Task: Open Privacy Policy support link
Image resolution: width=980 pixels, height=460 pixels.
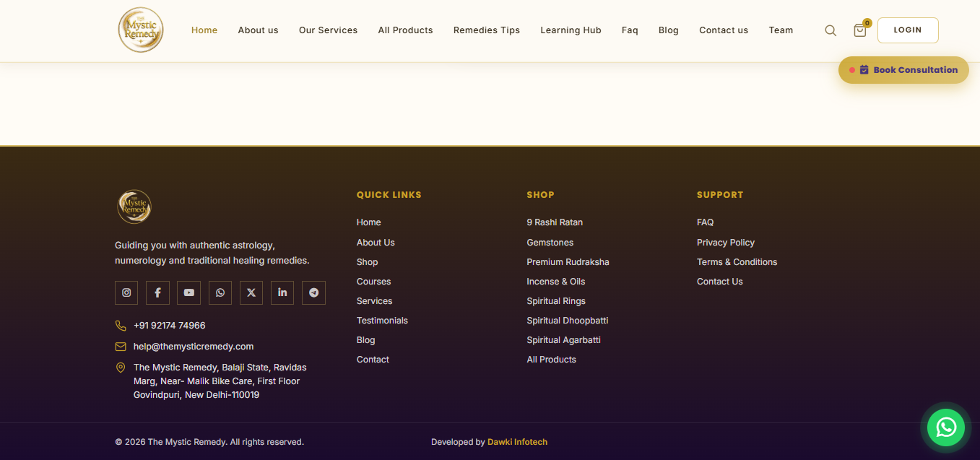Action: point(726,243)
